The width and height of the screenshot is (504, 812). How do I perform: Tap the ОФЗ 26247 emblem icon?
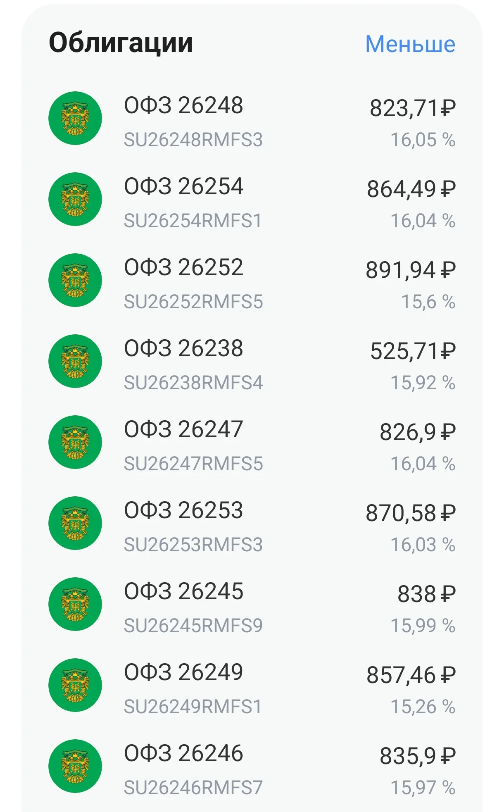[x=75, y=442]
